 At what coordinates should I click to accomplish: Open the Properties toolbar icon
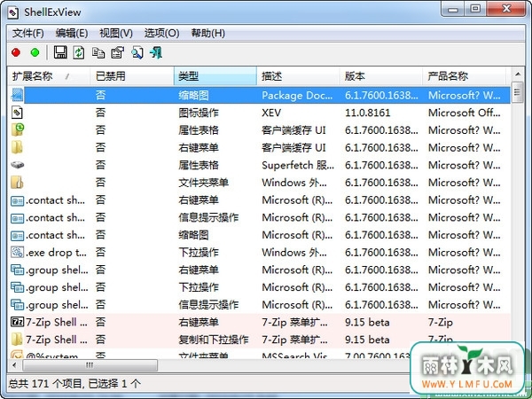[x=118, y=52]
